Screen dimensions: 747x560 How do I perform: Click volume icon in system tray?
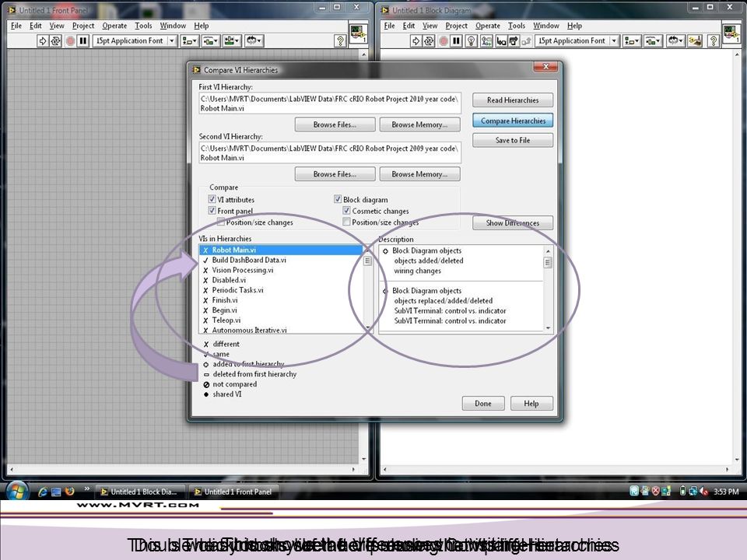703,492
